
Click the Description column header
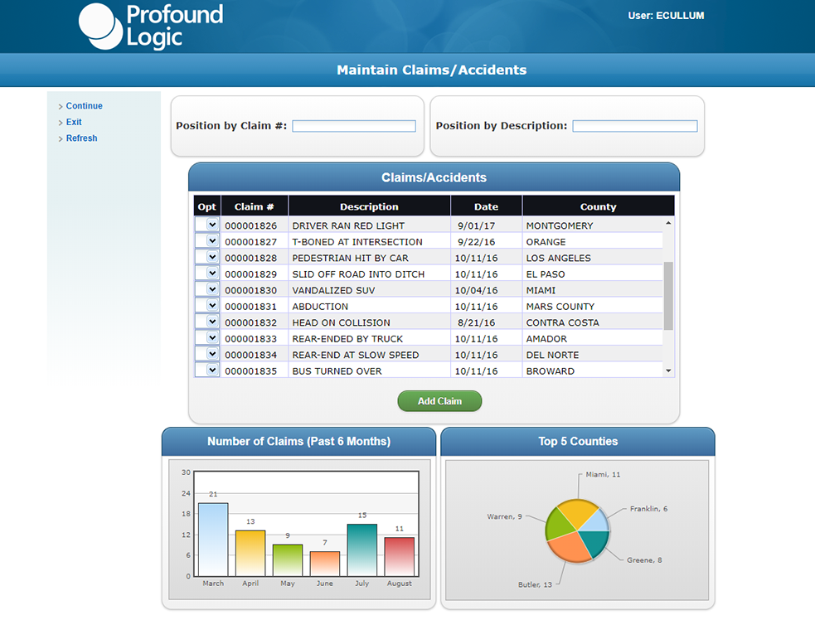point(369,206)
